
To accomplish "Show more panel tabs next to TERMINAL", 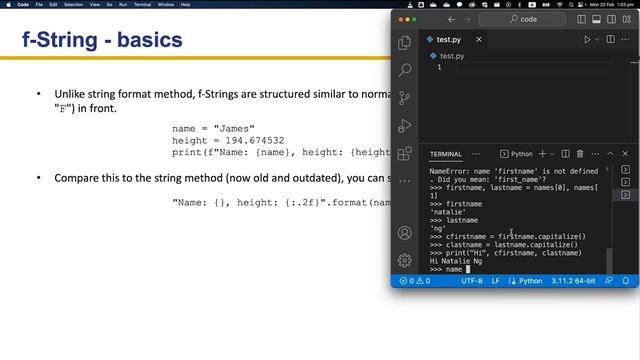I will pyautogui.click(x=476, y=154).
